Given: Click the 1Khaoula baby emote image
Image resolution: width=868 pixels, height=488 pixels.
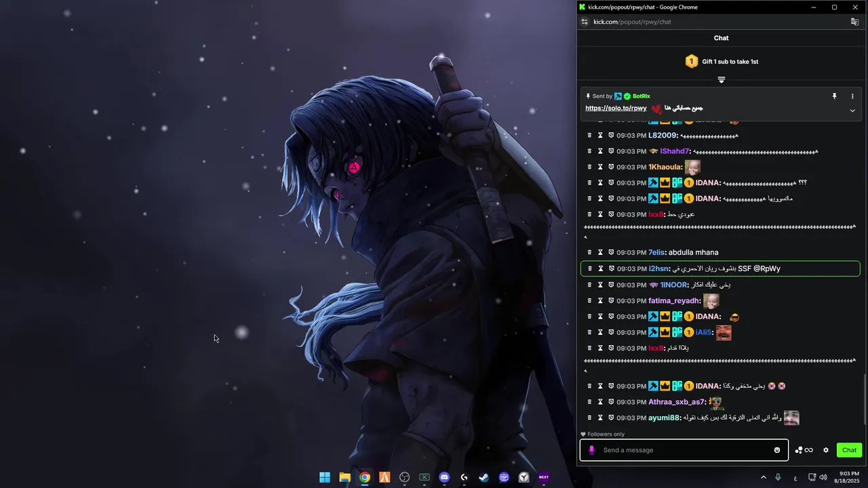Looking at the screenshot, I should (x=692, y=167).
